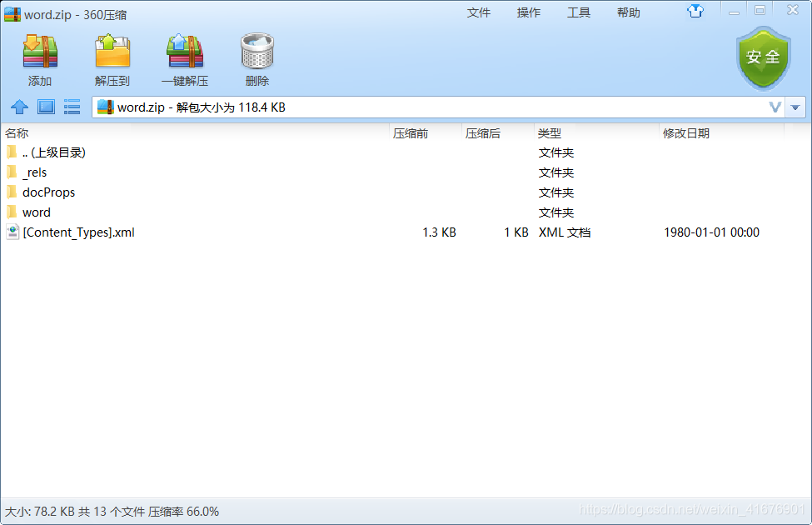Open the 文件 menu
Screen dimensions: 812x525
pos(479,12)
